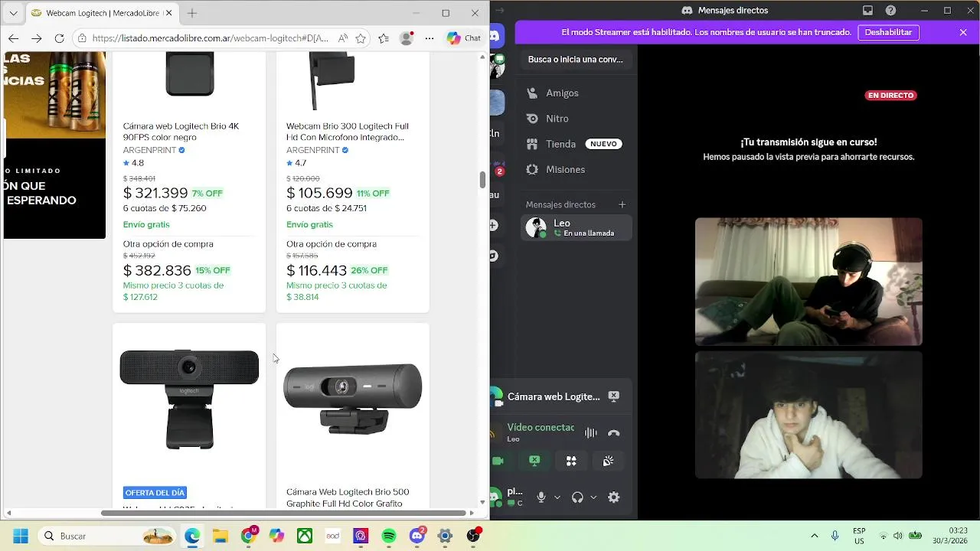Add this page to favorites star
980x551 pixels.
coord(361,38)
